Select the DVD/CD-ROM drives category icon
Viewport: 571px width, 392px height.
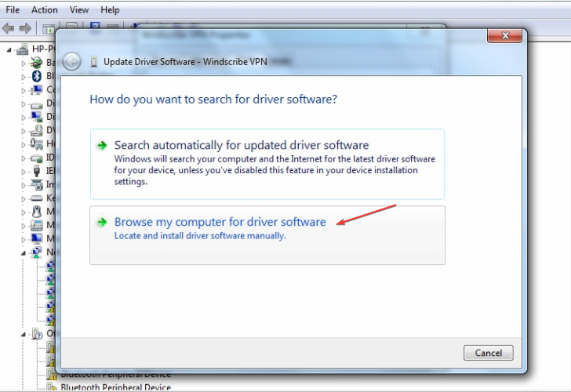click(36, 130)
